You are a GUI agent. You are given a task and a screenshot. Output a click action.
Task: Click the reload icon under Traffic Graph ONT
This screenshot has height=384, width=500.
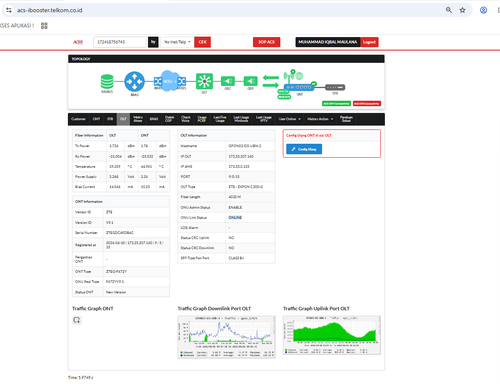coord(77,320)
